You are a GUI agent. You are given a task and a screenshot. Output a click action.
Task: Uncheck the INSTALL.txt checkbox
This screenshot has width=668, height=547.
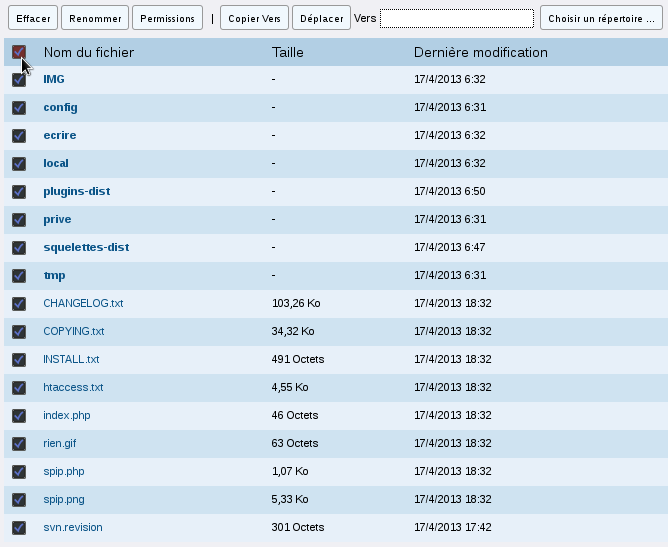tap(19, 360)
